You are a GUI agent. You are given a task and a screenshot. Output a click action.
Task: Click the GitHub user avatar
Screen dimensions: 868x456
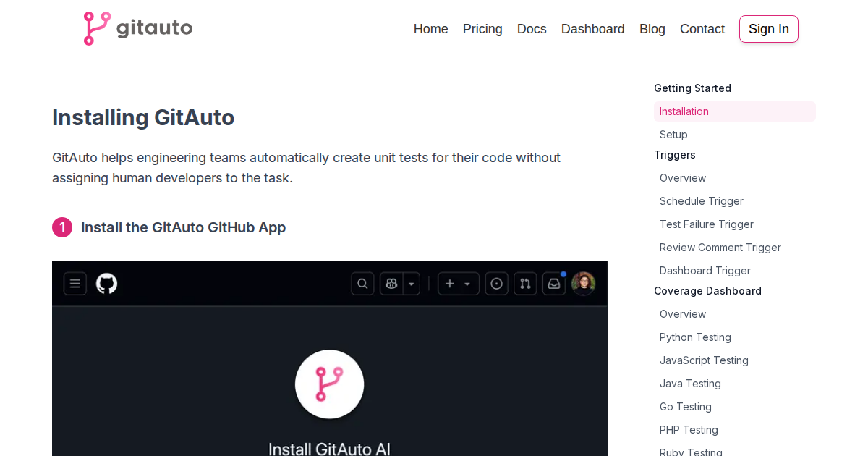click(583, 284)
